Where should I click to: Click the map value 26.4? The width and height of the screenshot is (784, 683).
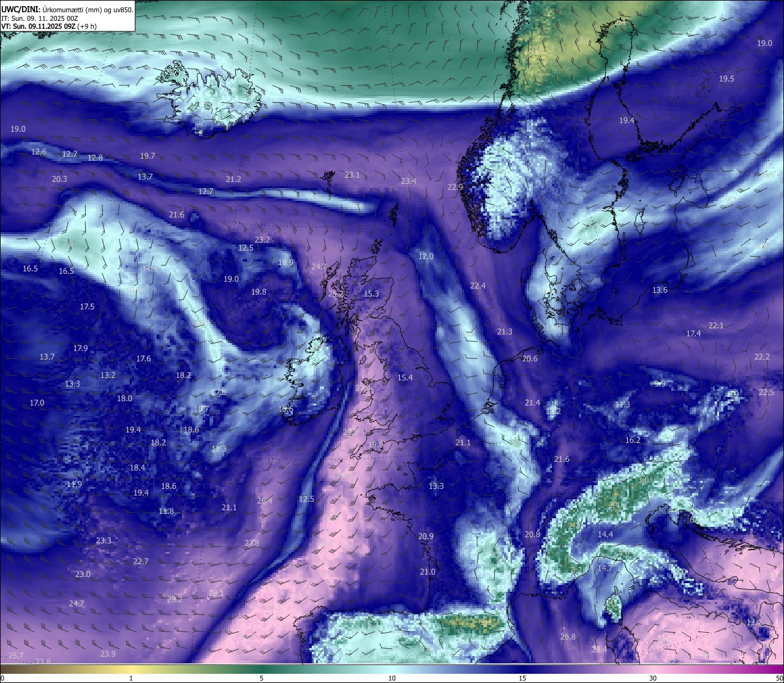265,501
